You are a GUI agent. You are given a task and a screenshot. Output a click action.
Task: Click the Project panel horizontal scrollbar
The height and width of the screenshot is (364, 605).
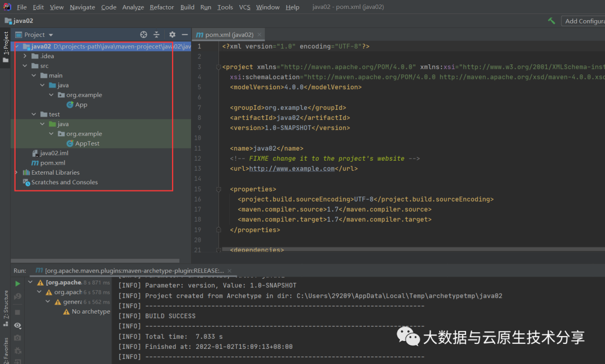[95, 261]
